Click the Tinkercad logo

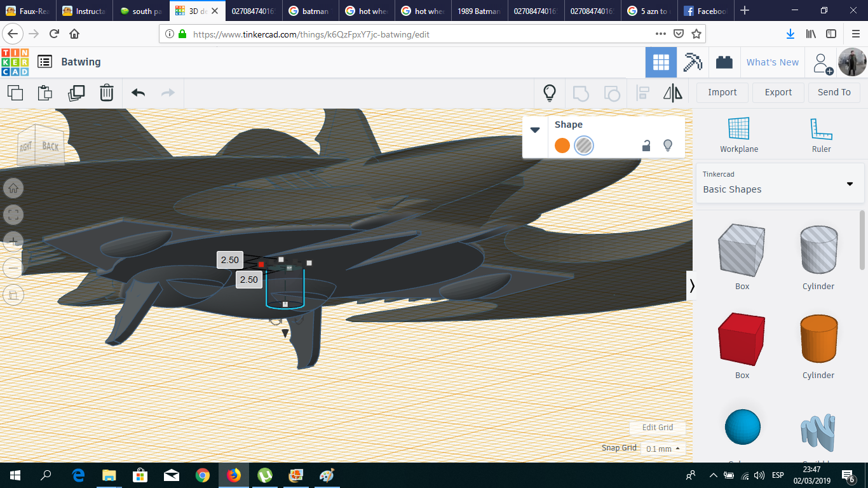coord(15,62)
